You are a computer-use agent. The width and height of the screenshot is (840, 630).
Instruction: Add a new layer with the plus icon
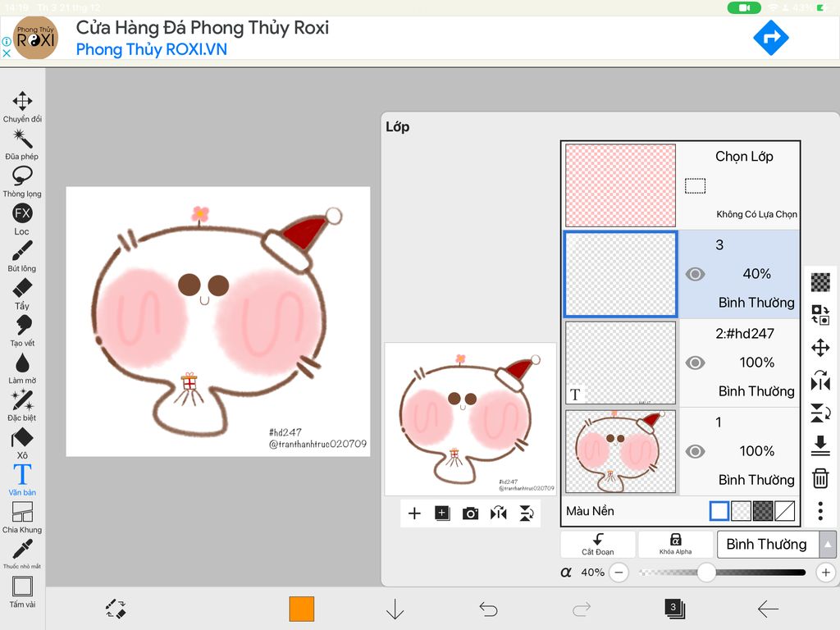[x=414, y=514]
